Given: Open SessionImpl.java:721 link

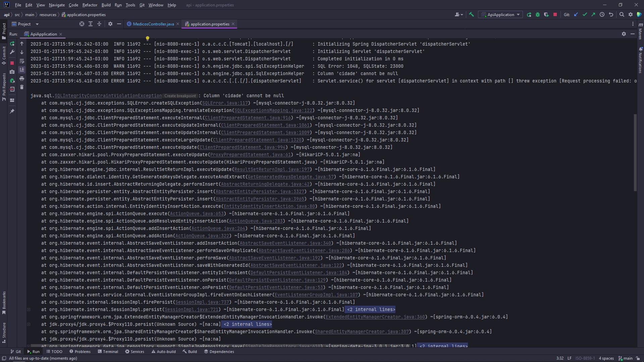Looking at the screenshot, I should (192, 309).
